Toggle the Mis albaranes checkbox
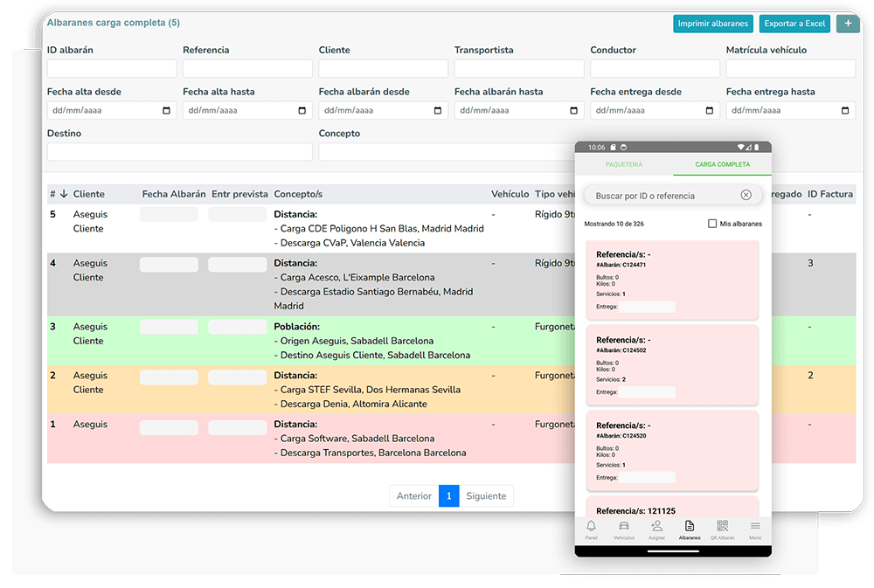Image resolution: width=874 pixels, height=588 pixels. click(712, 224)
